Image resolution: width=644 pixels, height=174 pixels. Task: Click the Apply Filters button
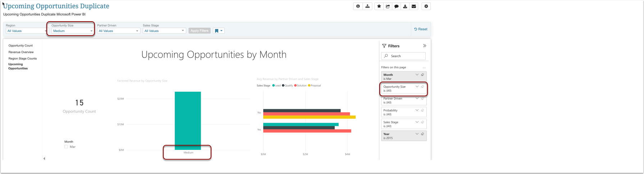(x=200, y=31)
